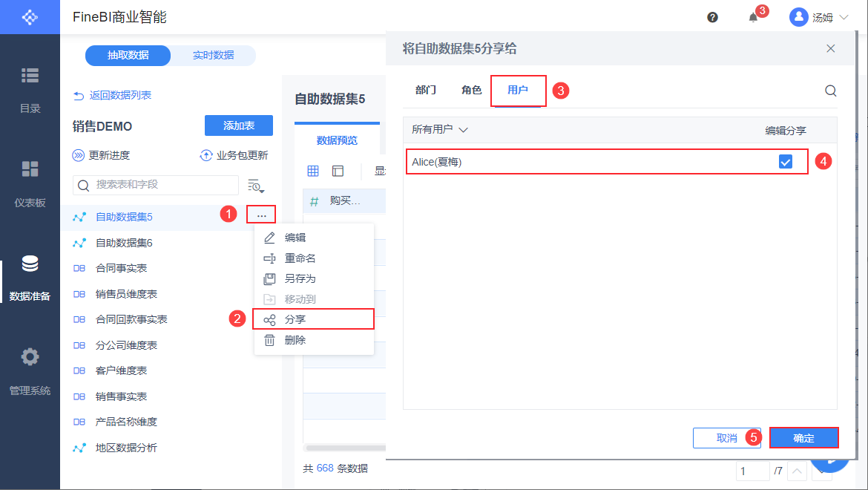Click the help question mark icon
This screenshot has width=868, height=490.
[712, 17]
